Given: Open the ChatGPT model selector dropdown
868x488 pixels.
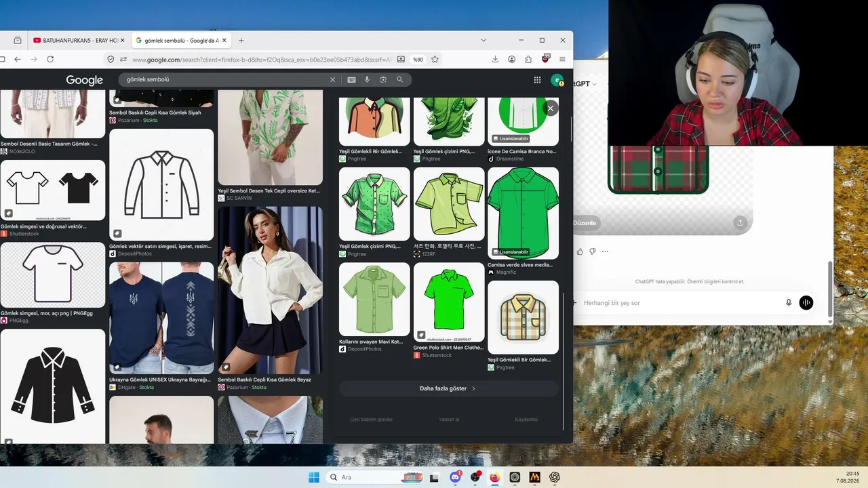Looking at the screenshot, I should [585, 84].
